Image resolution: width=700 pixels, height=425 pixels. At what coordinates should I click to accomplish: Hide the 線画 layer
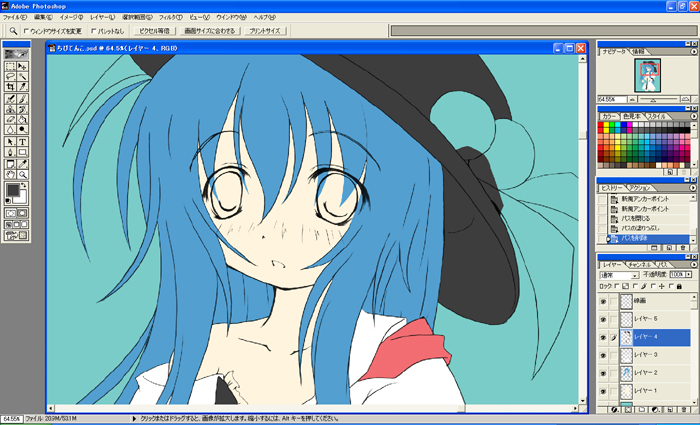603,301
